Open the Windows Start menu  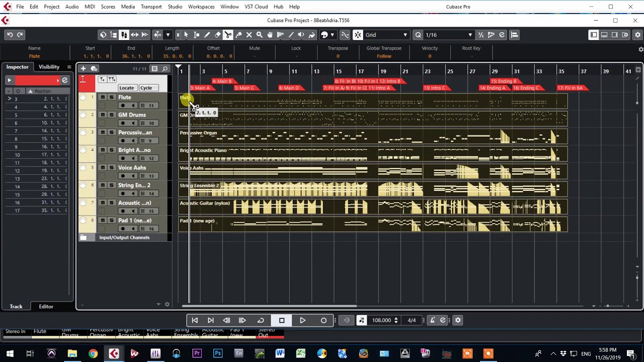point(10,353)
